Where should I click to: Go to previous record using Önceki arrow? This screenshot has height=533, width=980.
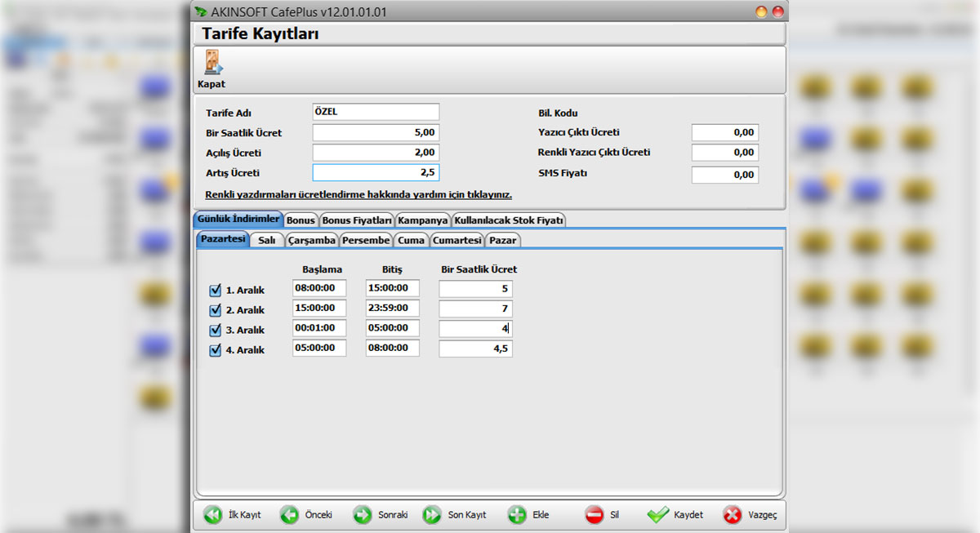(292, 515)
